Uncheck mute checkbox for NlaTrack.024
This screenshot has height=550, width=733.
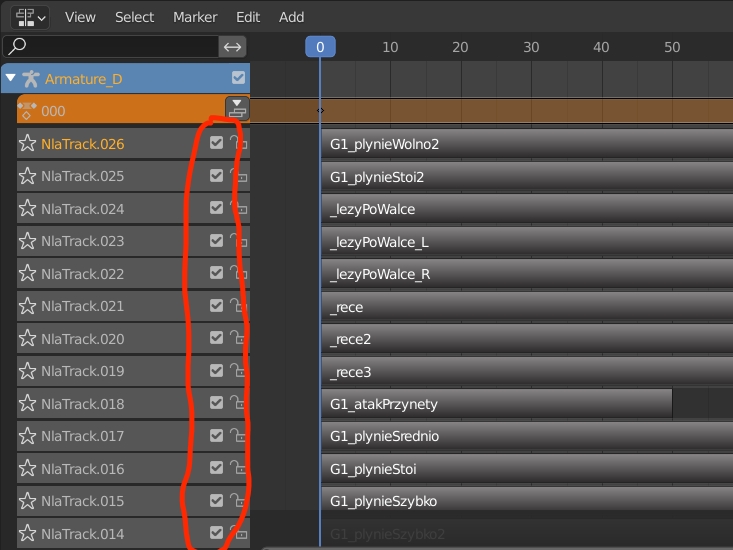point(216,207)
